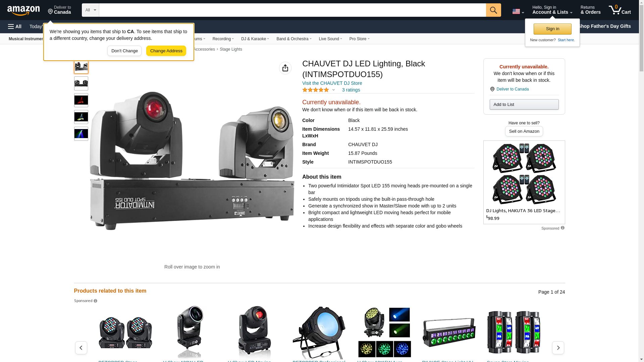Open the All hamburger menu

[15, 26]
